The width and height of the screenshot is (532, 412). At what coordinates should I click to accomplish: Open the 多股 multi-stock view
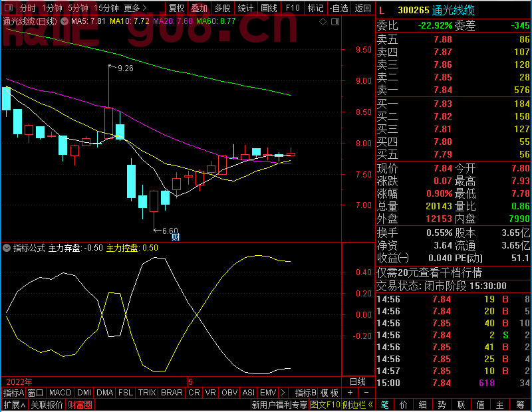click(x=223, y=8)
